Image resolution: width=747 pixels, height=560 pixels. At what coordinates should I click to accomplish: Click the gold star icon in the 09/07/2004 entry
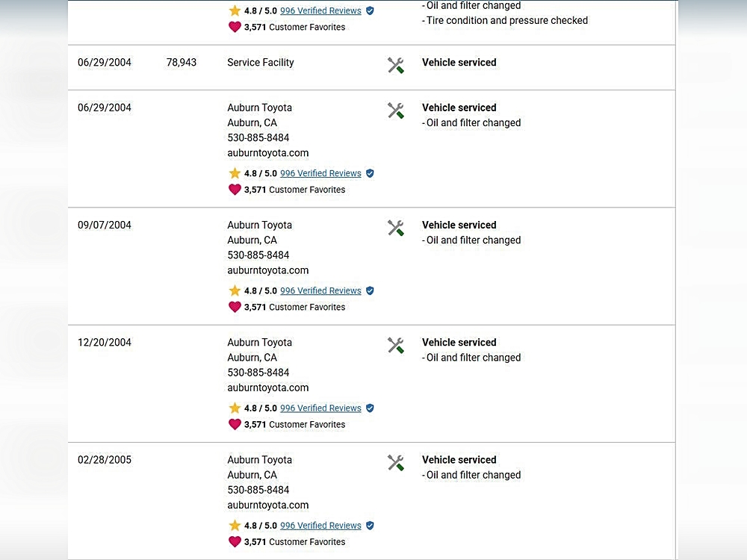(235, 290)
